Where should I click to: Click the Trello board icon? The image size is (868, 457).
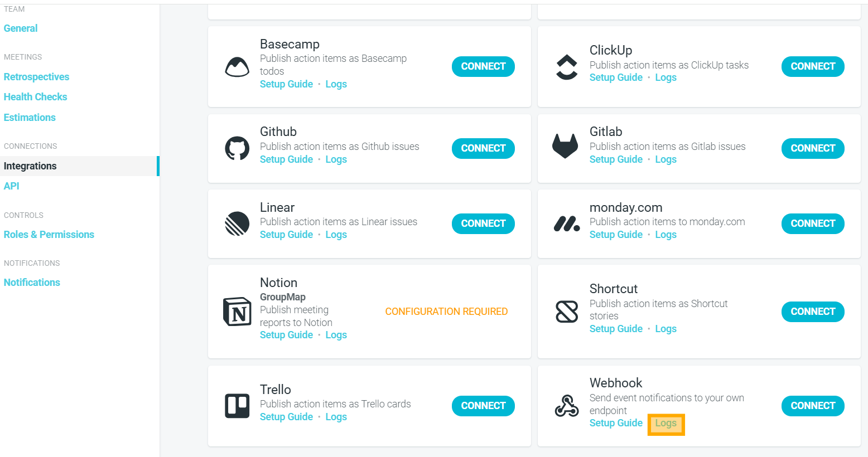click(237, 406)
